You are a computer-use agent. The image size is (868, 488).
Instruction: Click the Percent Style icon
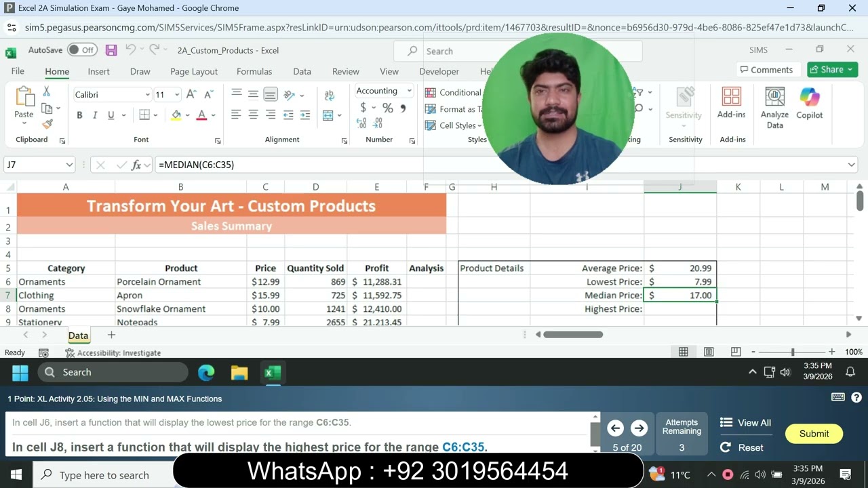pos(387,108)
